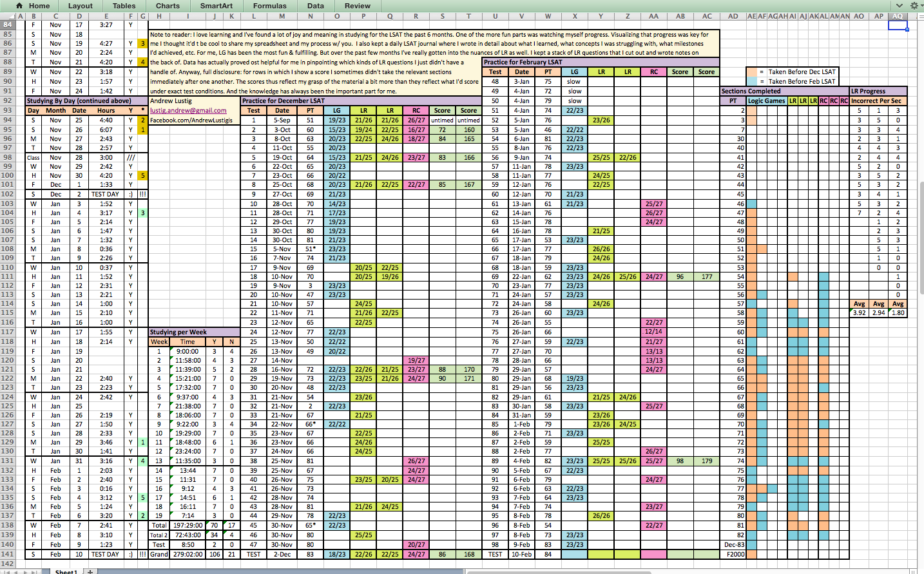Click the 'Andrew Lustig' name cell

pyautogui.click(x=195, y=100)
